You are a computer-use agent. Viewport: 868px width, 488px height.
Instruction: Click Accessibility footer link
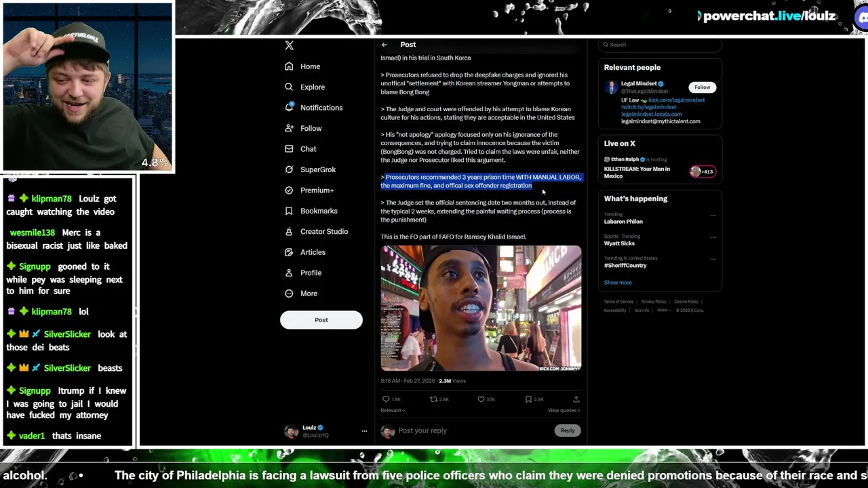615,310
